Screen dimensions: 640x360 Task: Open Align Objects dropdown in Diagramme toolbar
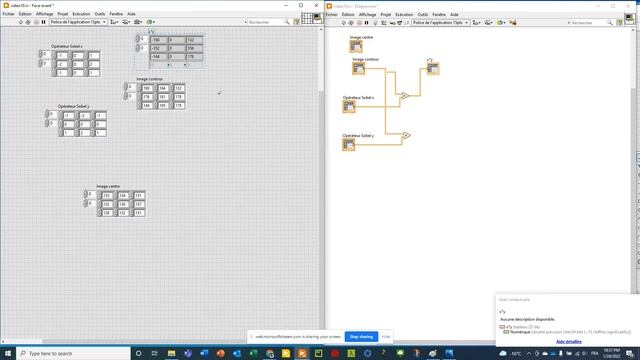pos(476,23)
